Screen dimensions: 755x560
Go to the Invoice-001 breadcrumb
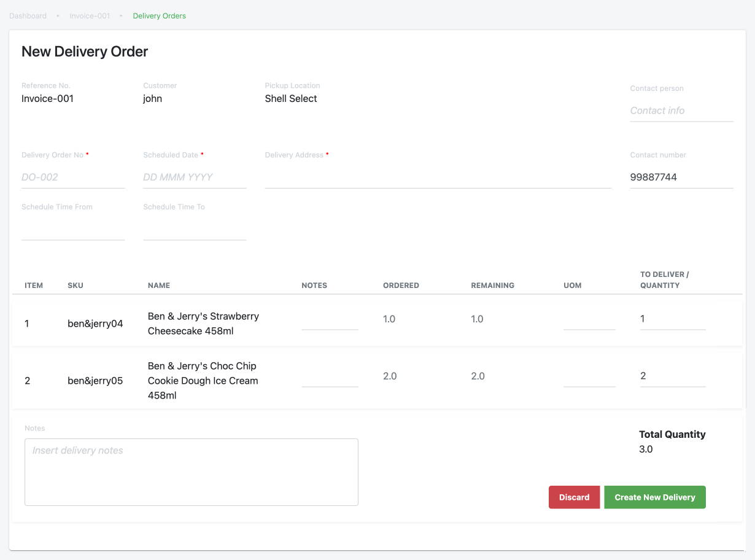coord(90,16)
